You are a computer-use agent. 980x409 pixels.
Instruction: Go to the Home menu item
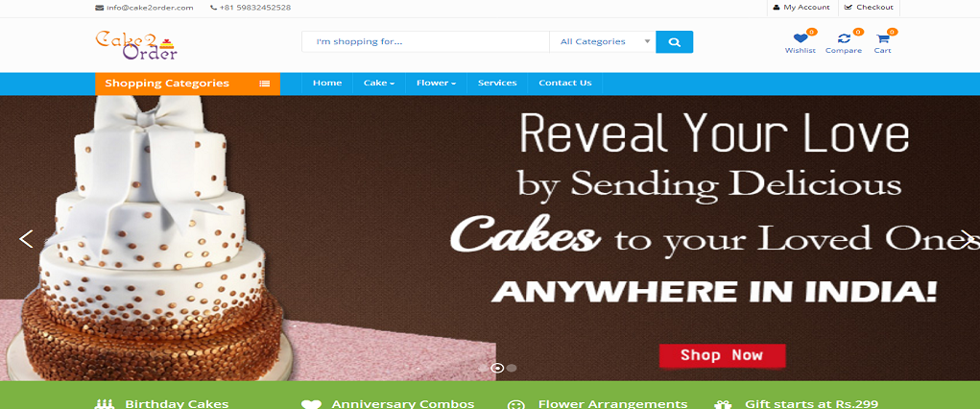pyautogui.click(x=327, y=84)
